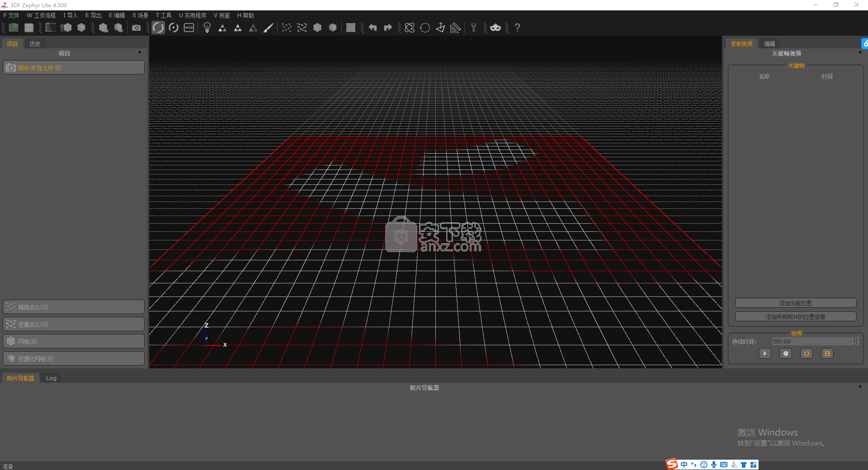Click the textured mesh generation icon
Viewport: 868px width, 470px height.
pos(118,28)
